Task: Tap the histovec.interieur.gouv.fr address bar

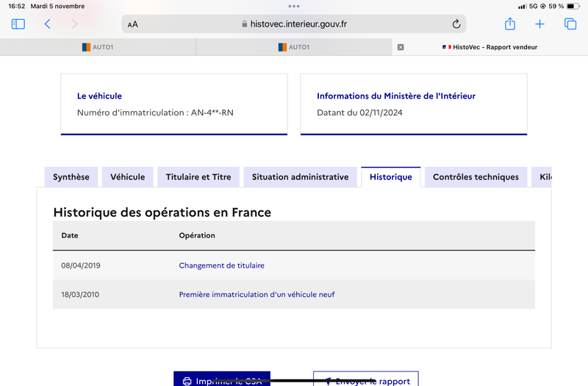Action: coord(294,24)
